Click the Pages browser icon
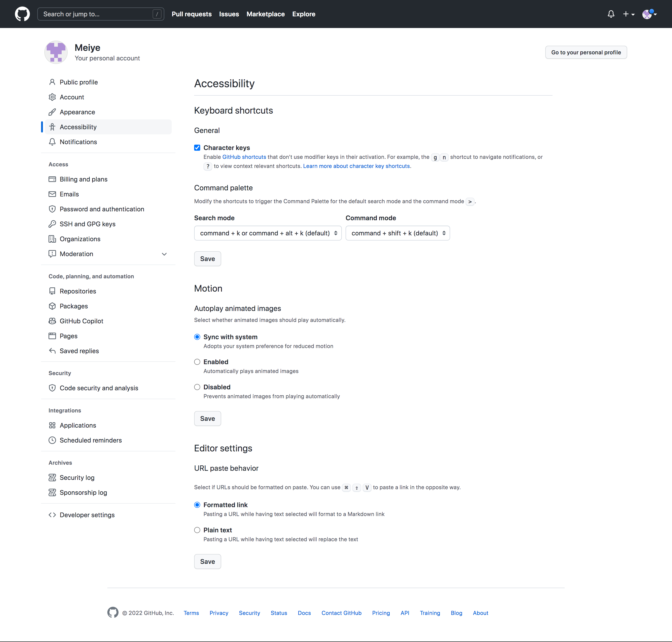The width and height of the screenshot is (672, 642). 52,336
